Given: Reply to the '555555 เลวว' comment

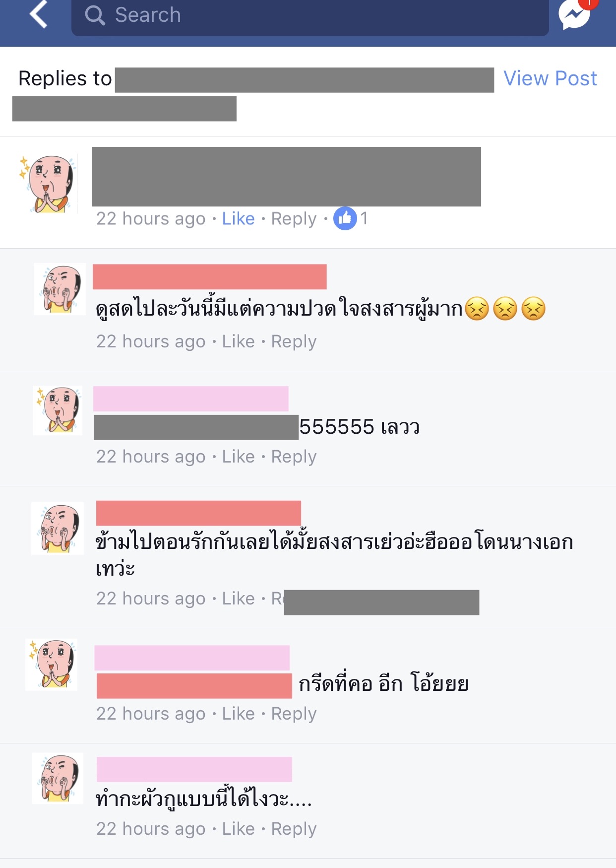Looking at the screenshot, I should point(294,457).
